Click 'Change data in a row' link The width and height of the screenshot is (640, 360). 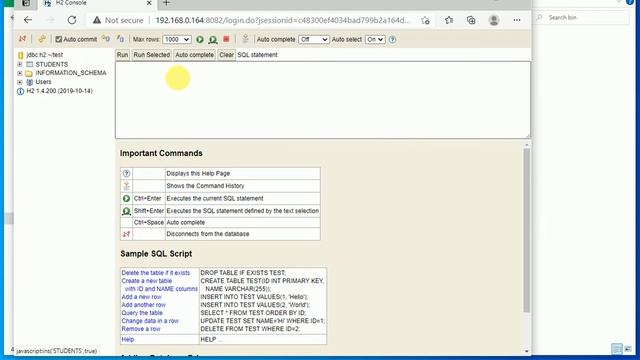coord(150,321)
